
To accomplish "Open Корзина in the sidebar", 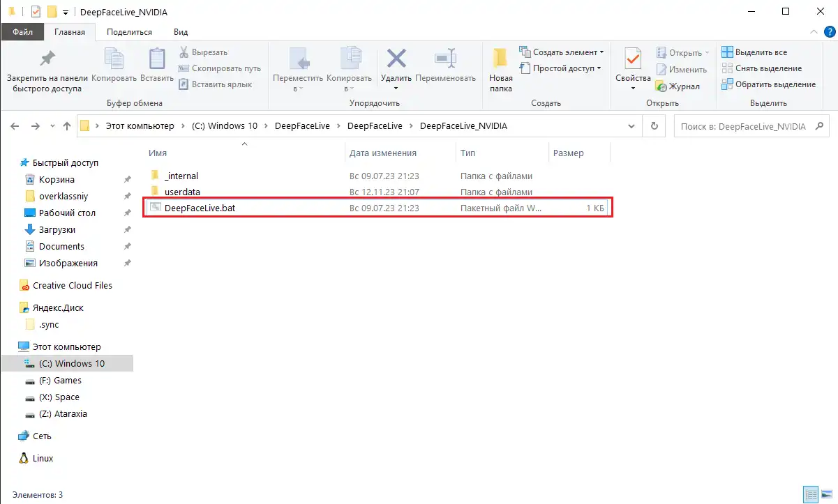I will [x=57, y=179].
